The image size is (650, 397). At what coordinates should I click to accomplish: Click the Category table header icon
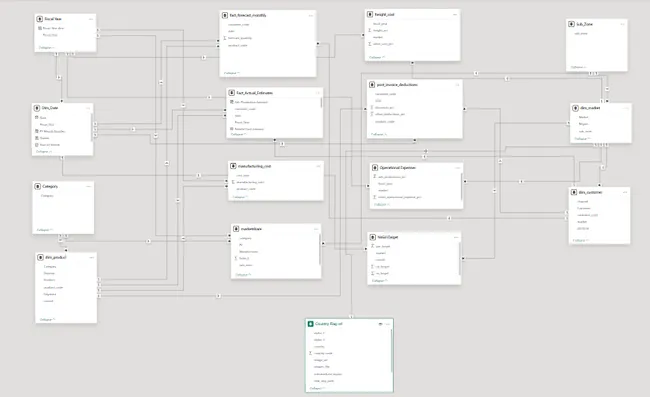tap(38, 186)
